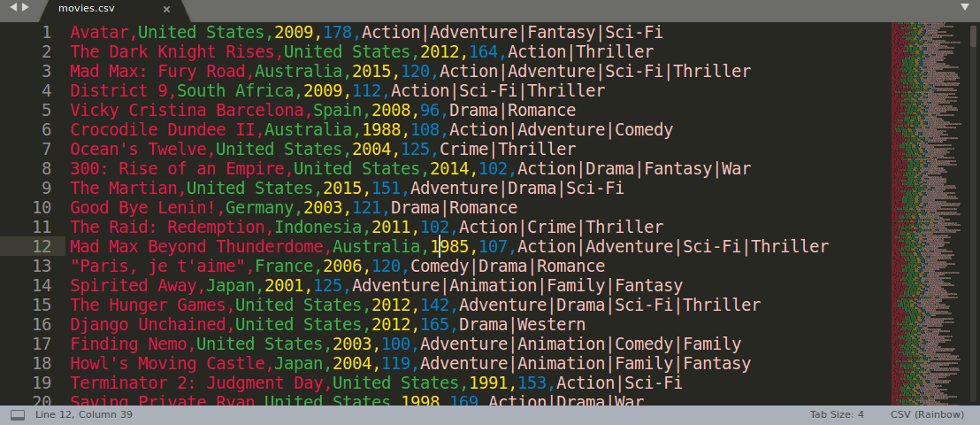Click 'Crime|Thriller' genres on line 7
This screenshot has height=425, width=980.
(x=508, y=149)
